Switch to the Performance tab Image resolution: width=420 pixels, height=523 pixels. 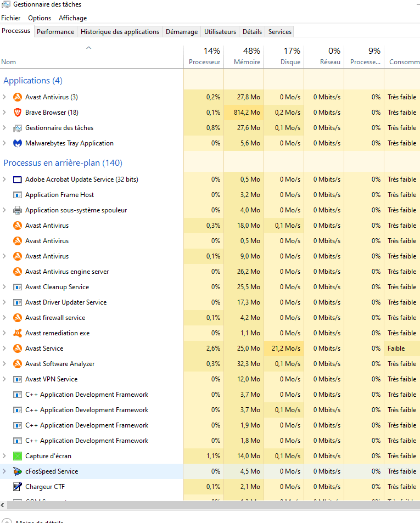coord(55,32)
